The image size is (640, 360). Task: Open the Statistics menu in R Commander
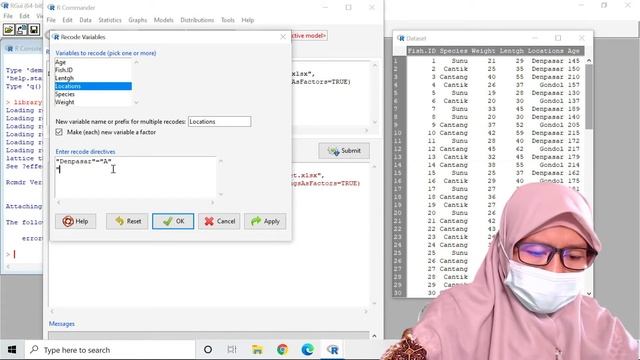[x=110, y=20]
